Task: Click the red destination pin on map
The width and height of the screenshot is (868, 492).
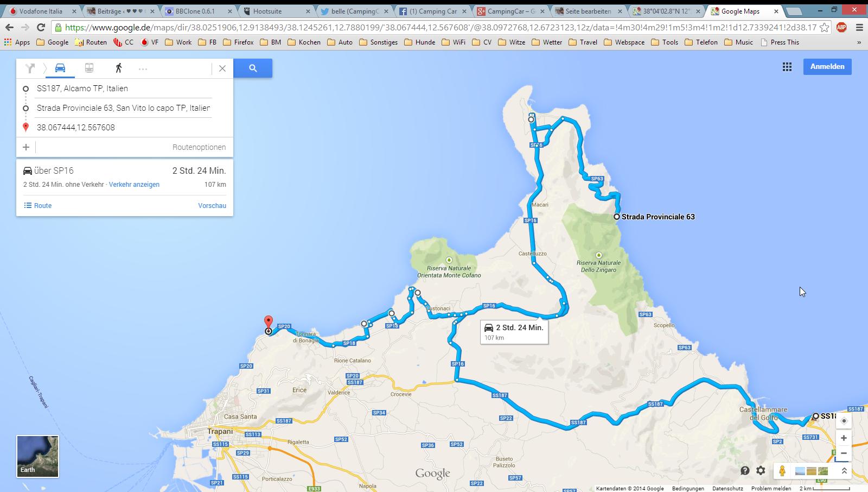Action: [268, 323]
